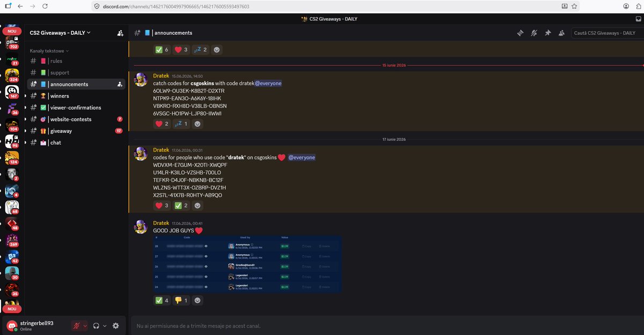The height and width of the screenshot is (335, 644).
Task: Open pinned messages with the pin icon
Action: 547,33
